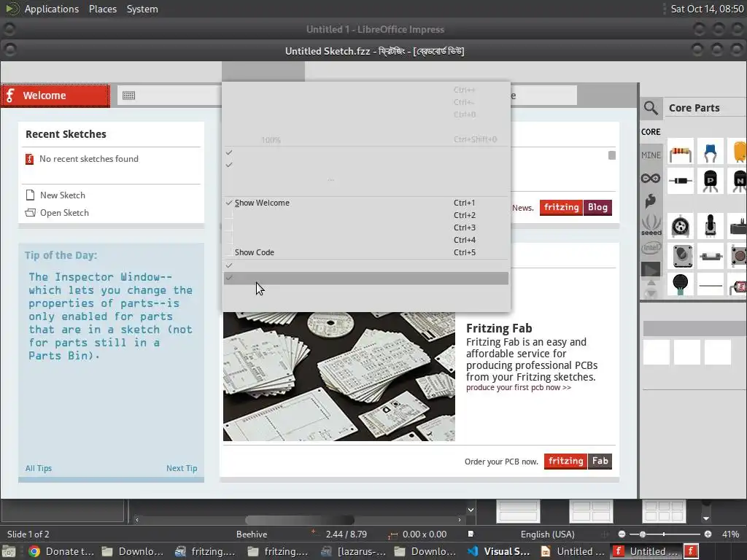Click English (USA) language in Impress status bar
This screenshot has height=560, width=747.
[x=547, y=534]
